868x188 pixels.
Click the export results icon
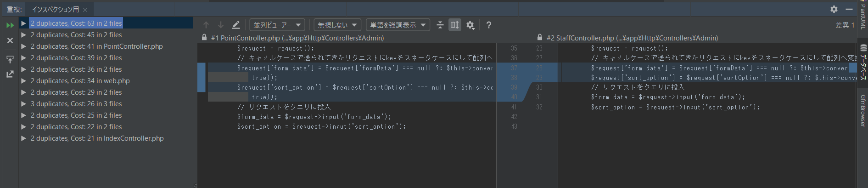(x=10, y=74)
